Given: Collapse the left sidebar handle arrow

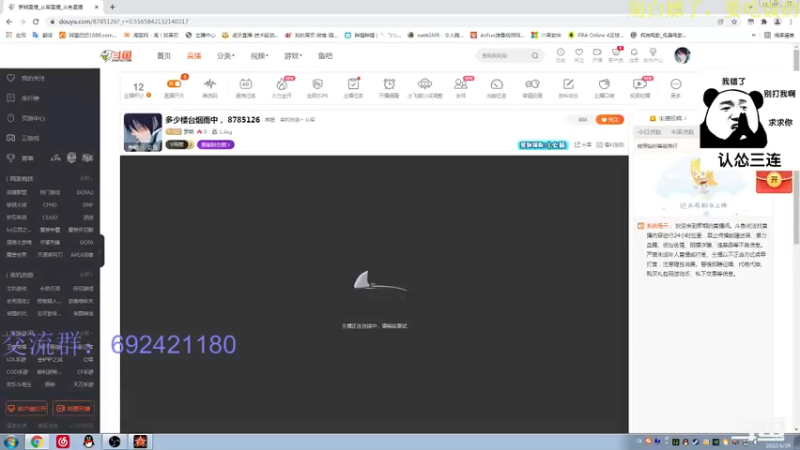Looking at the screenshot, I should pyautogui.click(x=101, y=251).
